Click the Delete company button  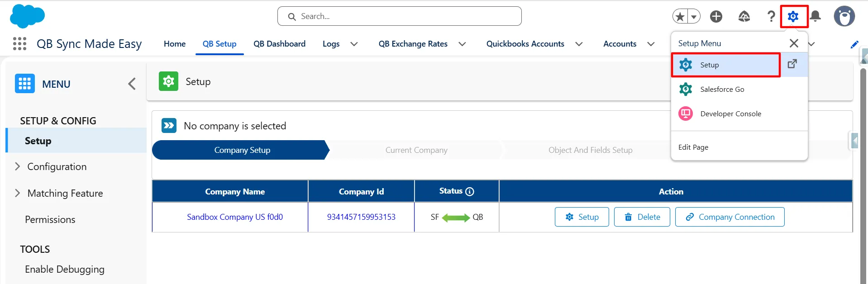(x=642, y=217)
